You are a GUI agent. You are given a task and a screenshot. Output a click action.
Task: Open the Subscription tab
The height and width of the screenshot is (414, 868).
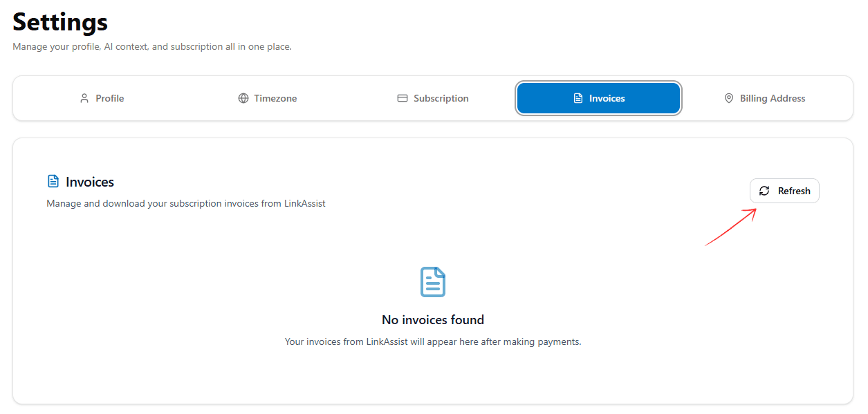(x=432, y=98)
